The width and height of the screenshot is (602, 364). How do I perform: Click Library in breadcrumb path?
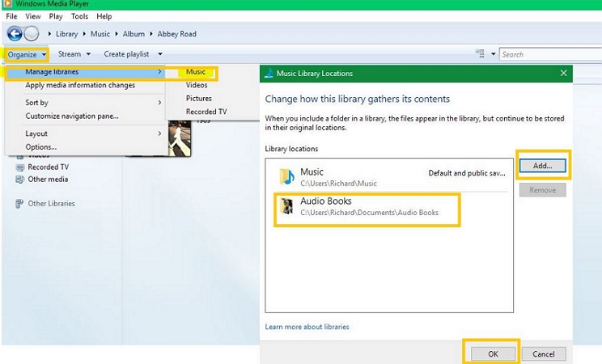point(67,34)
